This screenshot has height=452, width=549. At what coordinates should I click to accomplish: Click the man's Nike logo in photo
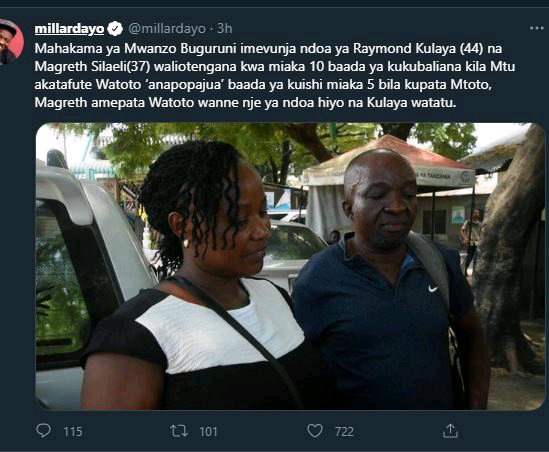click(x=433, y=289)
